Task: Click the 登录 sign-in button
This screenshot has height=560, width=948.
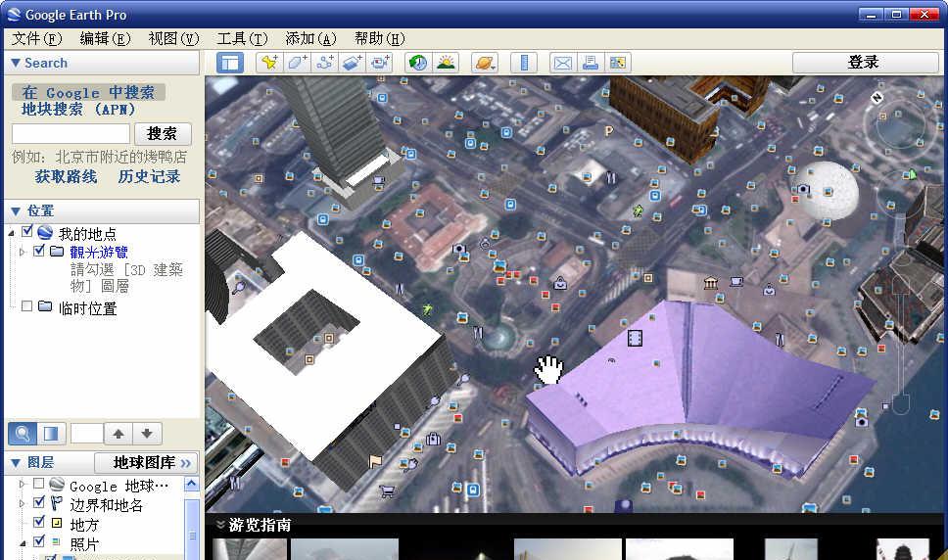Action: pyautogui.click(x=864, y=62)
